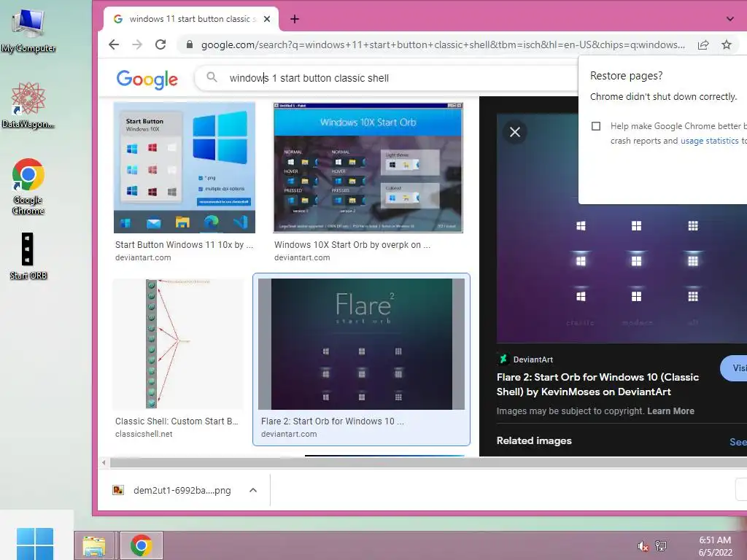Open File Explorer from the taskbar
The width and height of the screenshot is (747, 560).
point(94,545)
